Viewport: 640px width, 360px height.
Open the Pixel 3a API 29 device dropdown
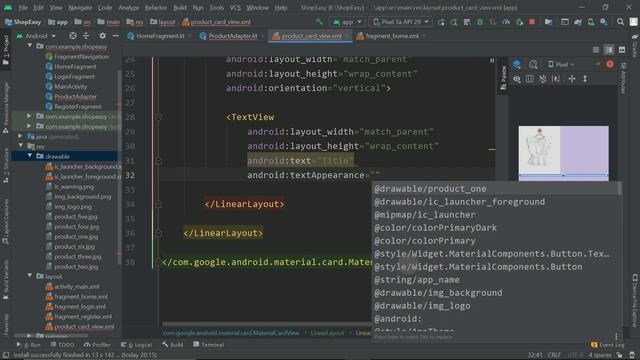[x=401, y=22]
